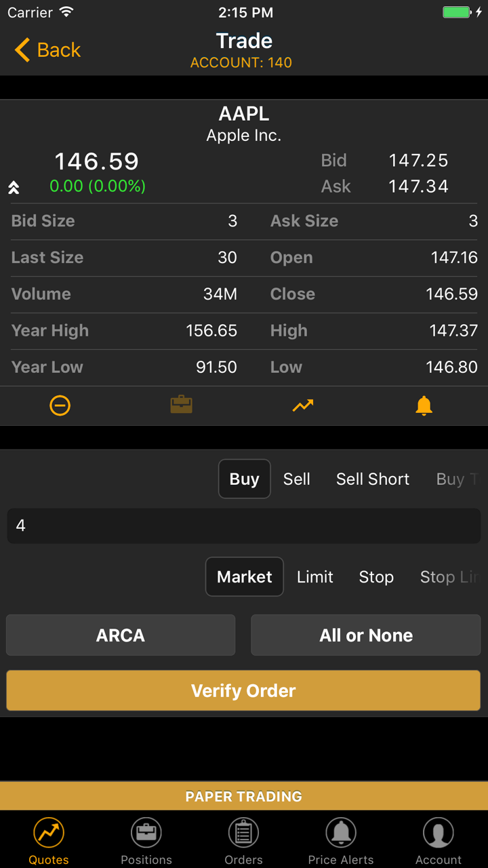Open the All or None selector
This screenshot has width=488, height=868.
pos(366,635)
